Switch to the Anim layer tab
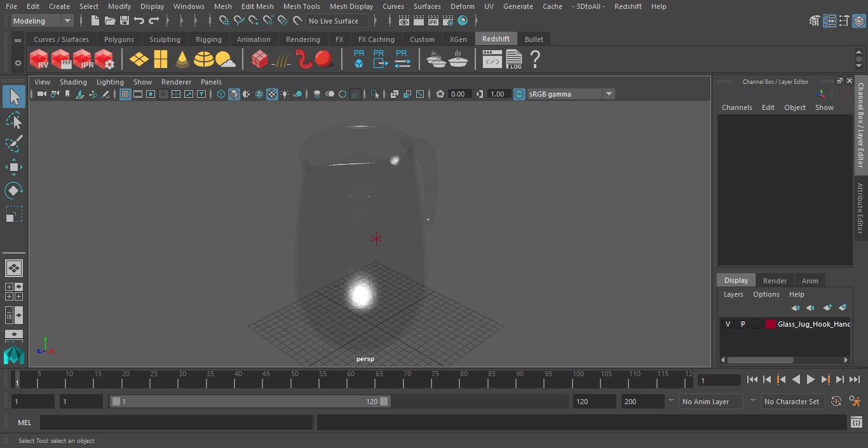Screen dimensions: 868x448 click(x=810, y=280)
